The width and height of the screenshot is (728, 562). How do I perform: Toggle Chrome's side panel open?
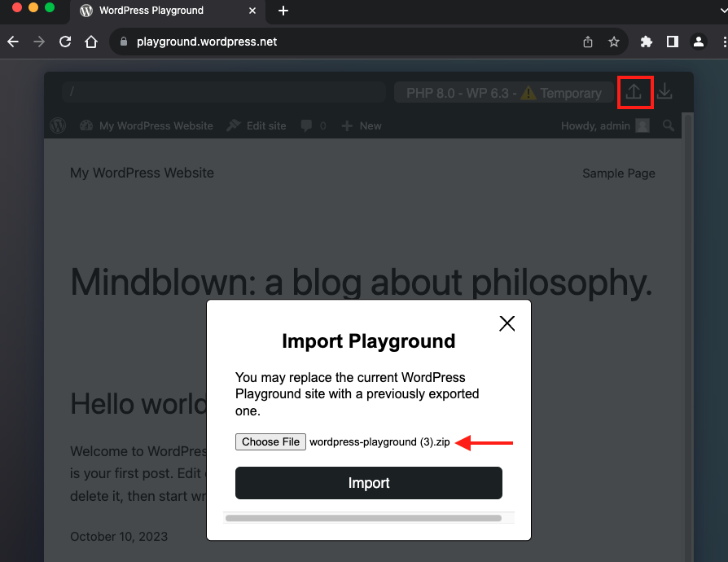672,42
